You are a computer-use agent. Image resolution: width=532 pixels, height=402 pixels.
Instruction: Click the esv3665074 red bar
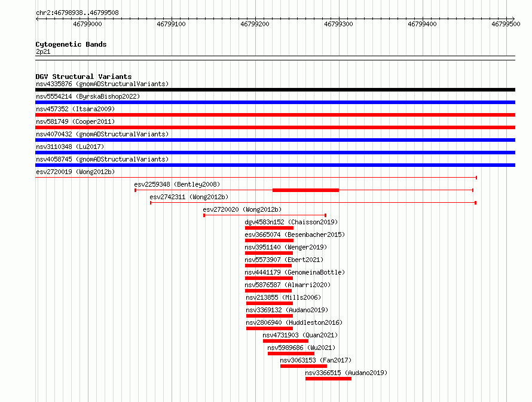tap(269, 240)
